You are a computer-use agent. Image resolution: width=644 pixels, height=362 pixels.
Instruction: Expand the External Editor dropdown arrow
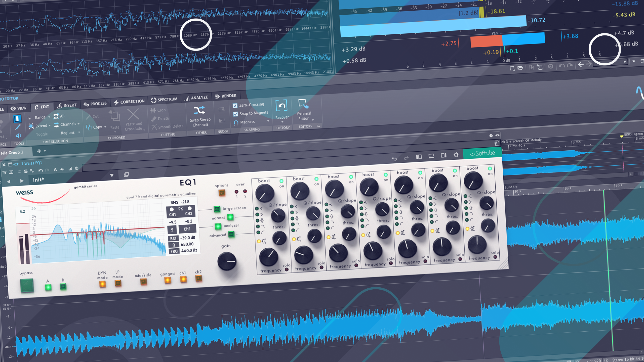pos(313,120)
